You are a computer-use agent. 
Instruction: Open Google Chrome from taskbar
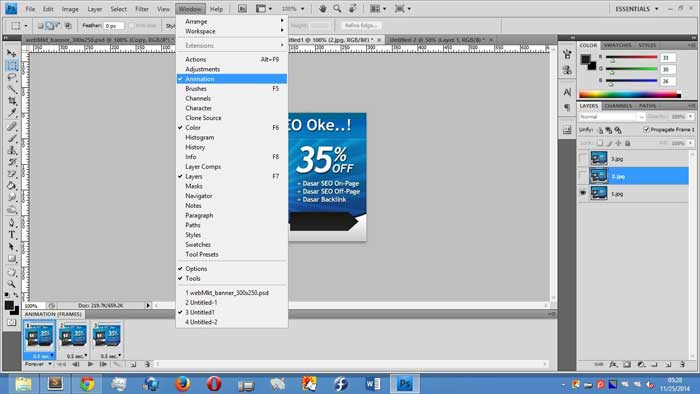(x=88, y=384)
